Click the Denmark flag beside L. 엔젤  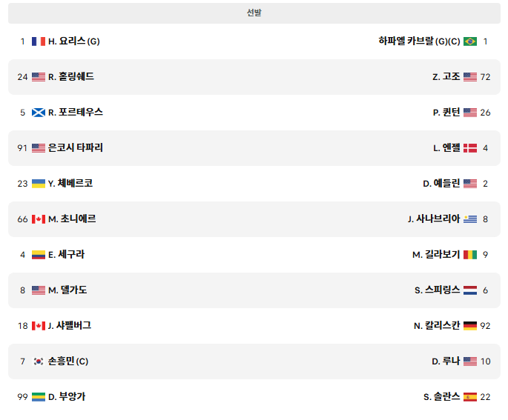pos(469,148)
